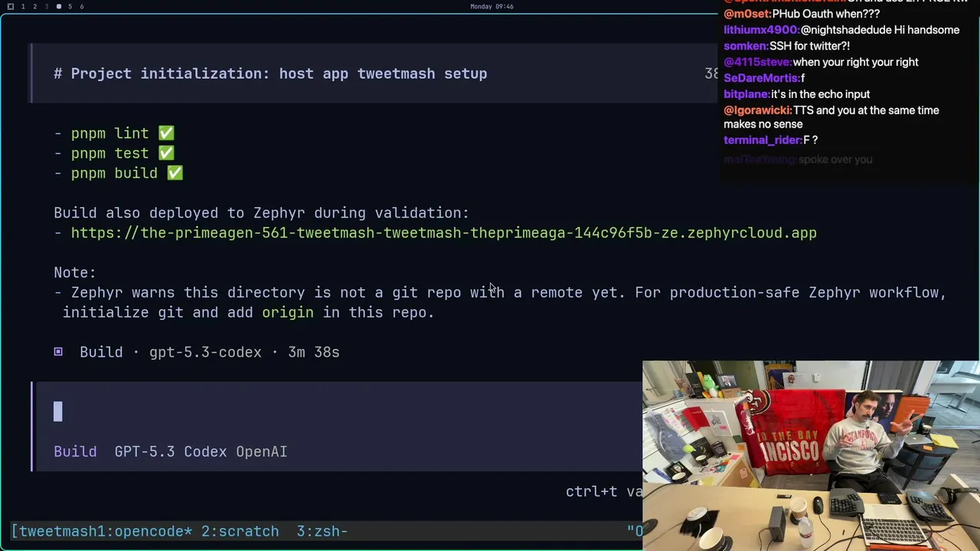Click the webcam video overlay
This screenshot has width=980, height=551.
[x=811, y=456]
